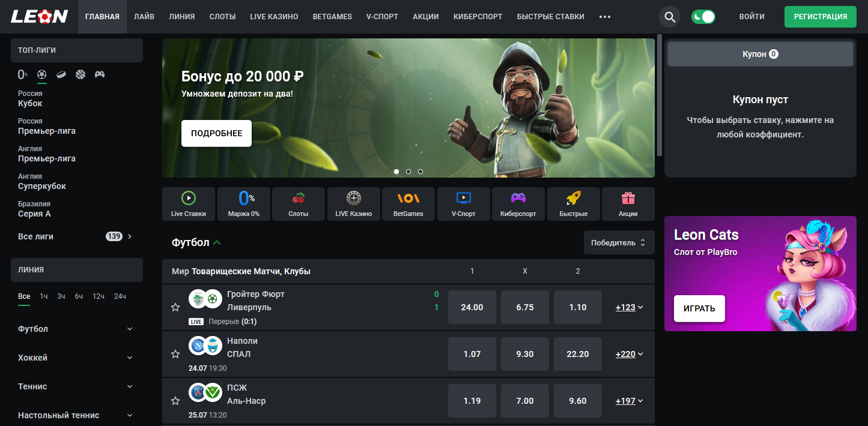This screenshot has width=868, height=426.
Task: Open the V-Спорт tile
Action: click(x=464, y=204)
